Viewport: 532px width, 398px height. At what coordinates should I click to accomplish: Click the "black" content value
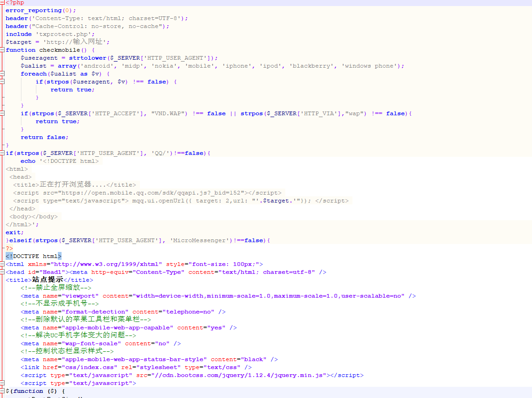click(x=254, y=360)
